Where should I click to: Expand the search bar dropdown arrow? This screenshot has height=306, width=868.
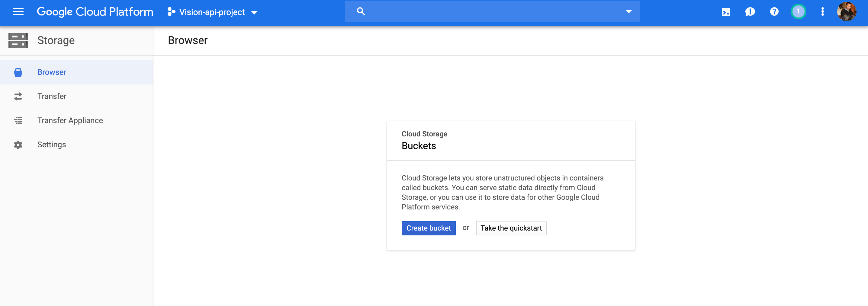click(x=628, y=11)
